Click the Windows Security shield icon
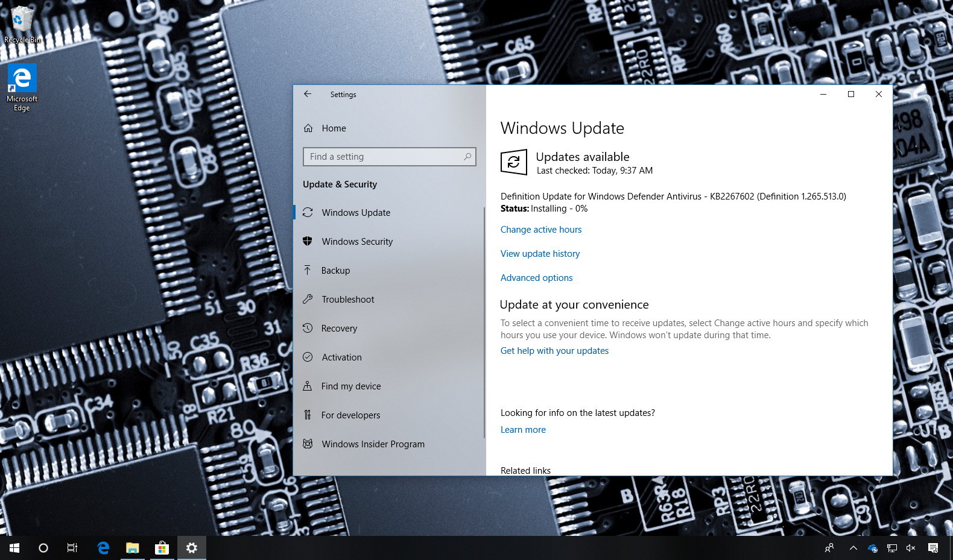 308,241
